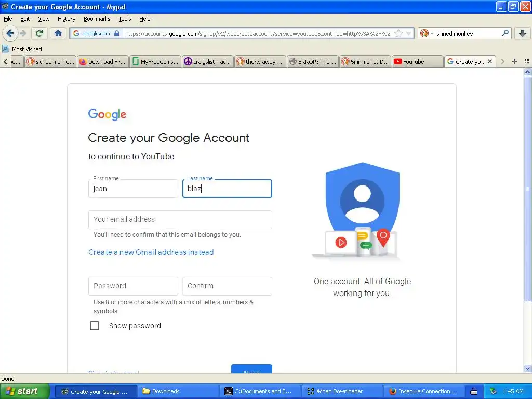Switch to the skined monkey tab
The width and height of the screenshot is (532, 399).
pos(50,61)
